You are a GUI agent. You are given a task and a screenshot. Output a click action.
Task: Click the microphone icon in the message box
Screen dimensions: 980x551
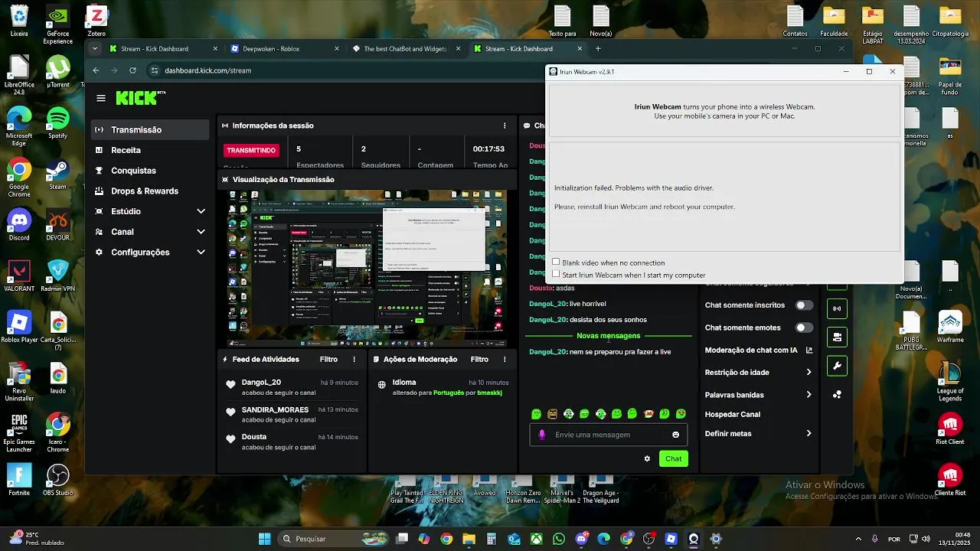[542, 435]
